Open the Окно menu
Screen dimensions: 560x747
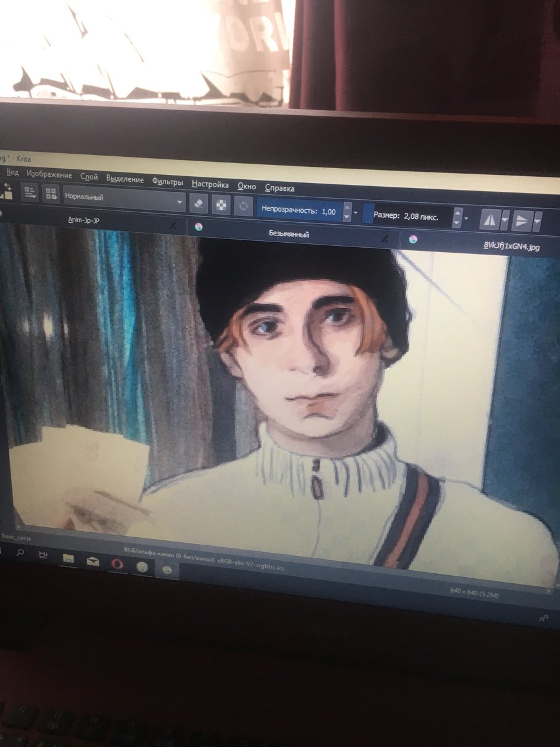pyautogui.click(x=246, y=186)
